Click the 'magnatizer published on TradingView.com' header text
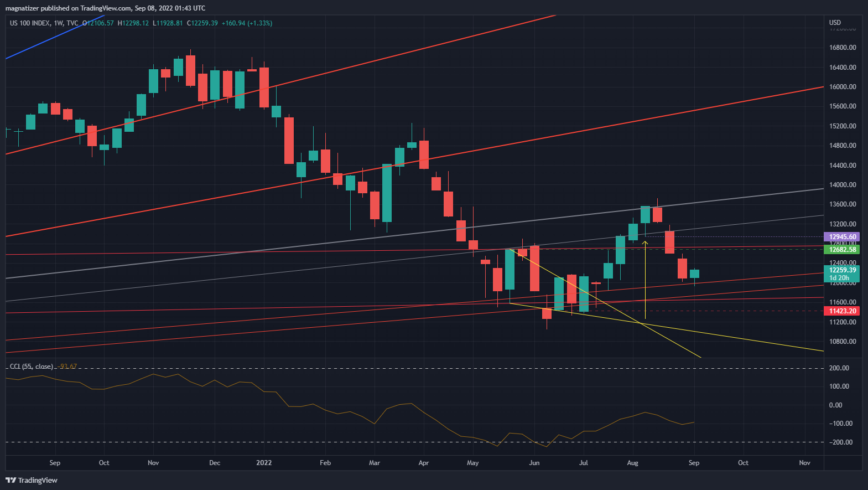 [x=69, y=8]
